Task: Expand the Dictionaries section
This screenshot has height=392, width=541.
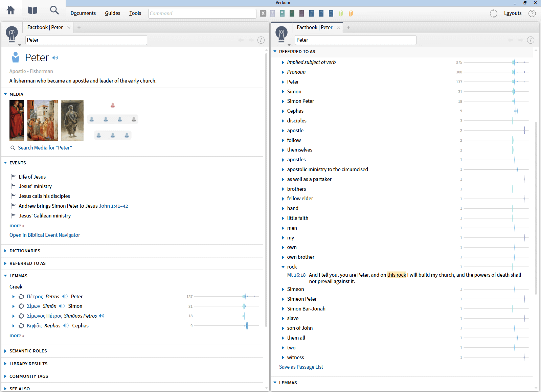Action: point(5,251)
